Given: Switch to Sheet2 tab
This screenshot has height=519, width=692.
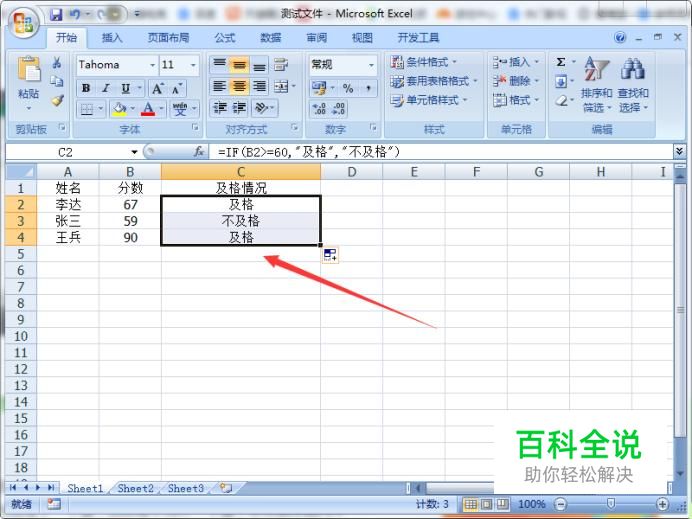Looking at the screenshot, I should pyautogui.click(x=135, y=488).
